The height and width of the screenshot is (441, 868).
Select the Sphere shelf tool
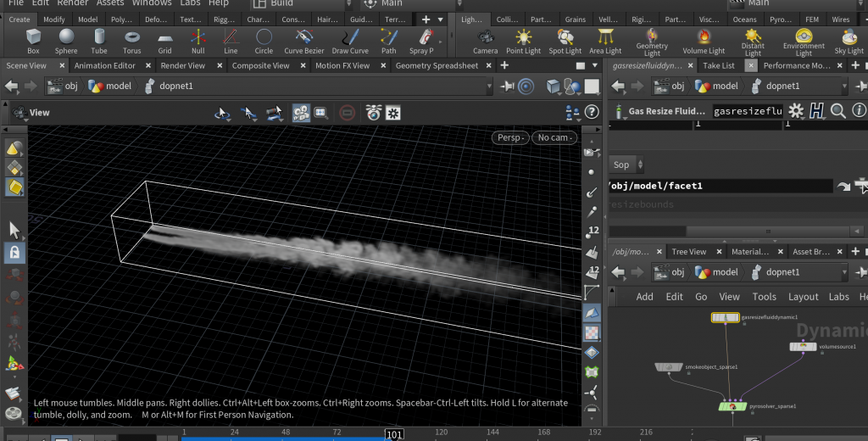(66, 42)
